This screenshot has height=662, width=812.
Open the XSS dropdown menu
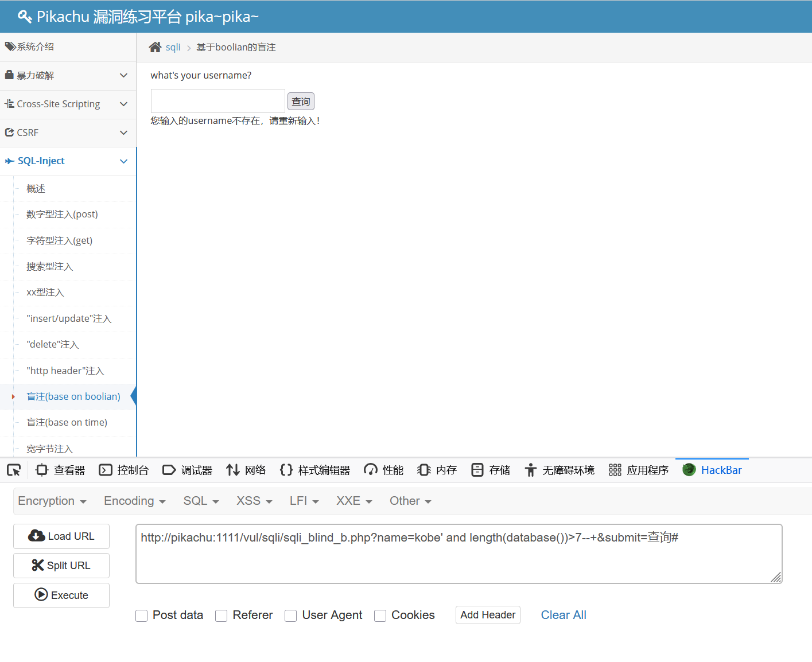pos(255,501)
